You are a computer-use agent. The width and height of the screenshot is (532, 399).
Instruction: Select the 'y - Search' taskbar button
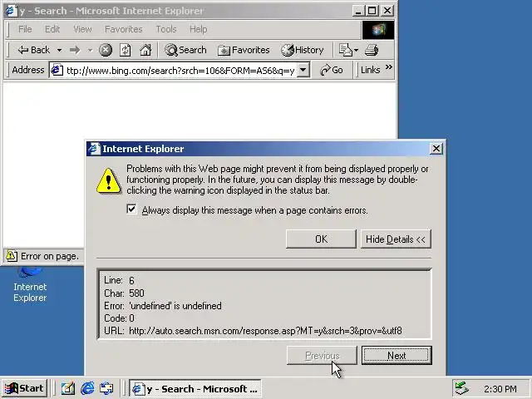[x=195, y=388]
